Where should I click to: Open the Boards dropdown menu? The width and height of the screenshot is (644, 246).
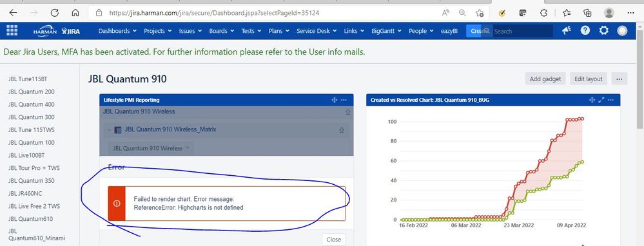221,31
